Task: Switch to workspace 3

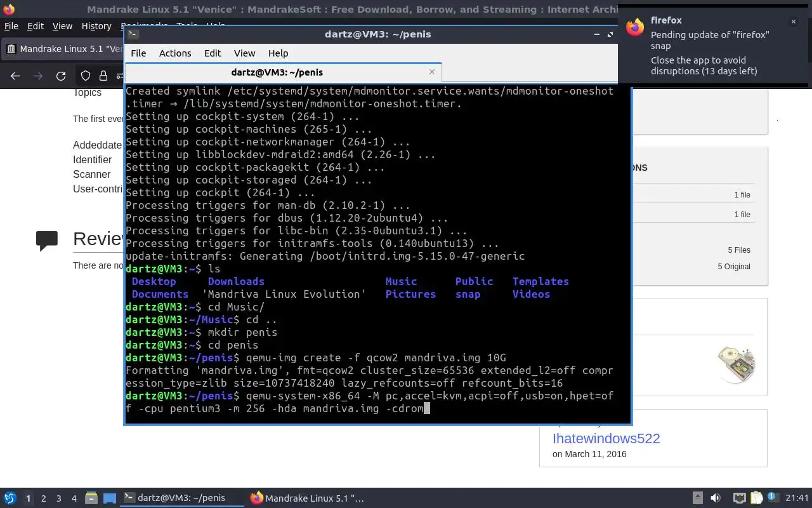Action: click(59, 498)
